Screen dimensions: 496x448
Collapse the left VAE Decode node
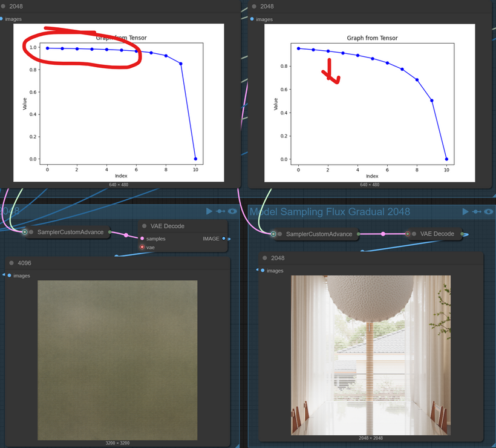pyautogui.click(x=144, y=226)
